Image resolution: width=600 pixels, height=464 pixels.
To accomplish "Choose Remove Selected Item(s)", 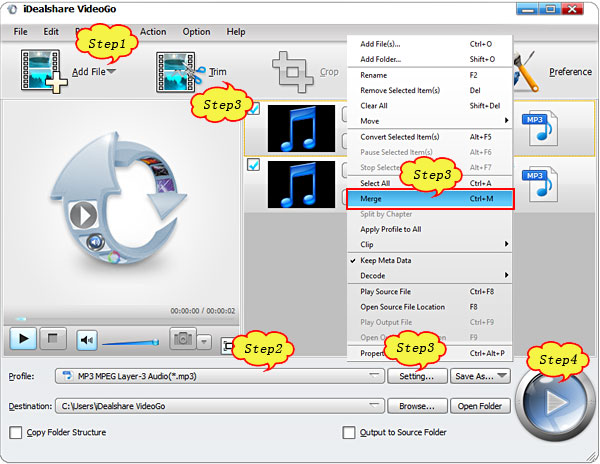I will (x=429, y=91).
